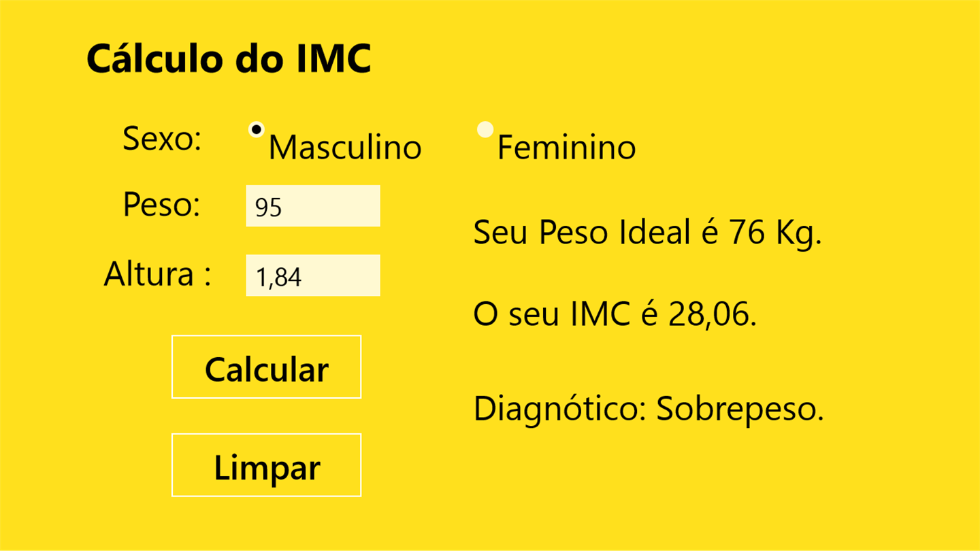Screen dimensions: 980x551
Task: Click the 'Seu Peso' words in result
Action: click(540, 233)
